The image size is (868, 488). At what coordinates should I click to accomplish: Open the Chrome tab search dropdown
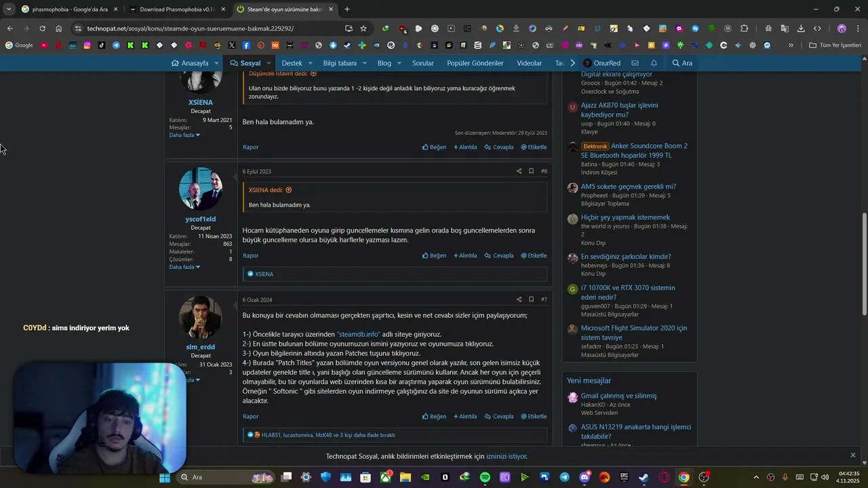[8, 9]
